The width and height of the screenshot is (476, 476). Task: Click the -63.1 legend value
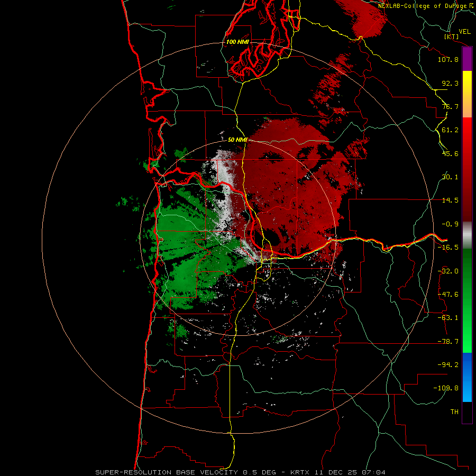(x=448, y=318)
